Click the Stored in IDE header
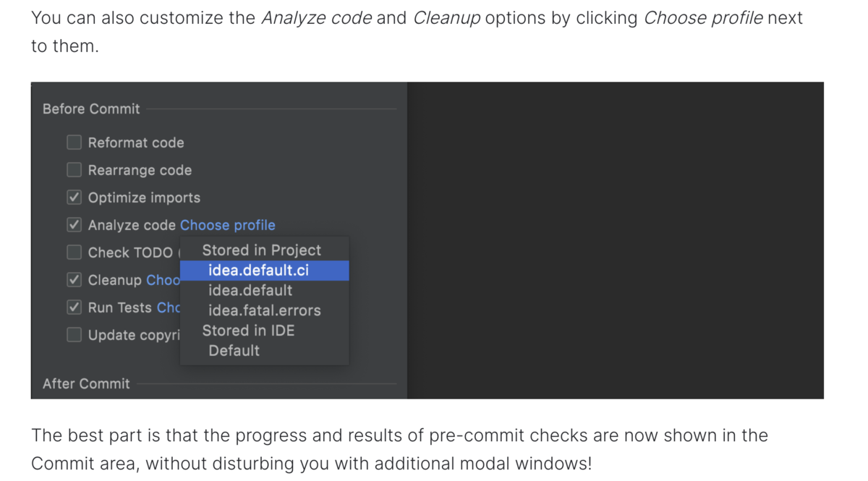 tap(248, 331)
